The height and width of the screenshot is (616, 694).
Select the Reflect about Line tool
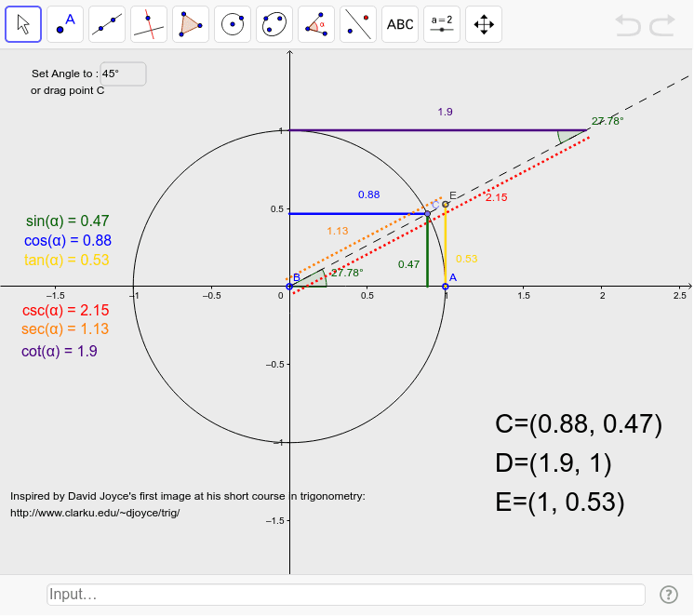click(357, 24)
